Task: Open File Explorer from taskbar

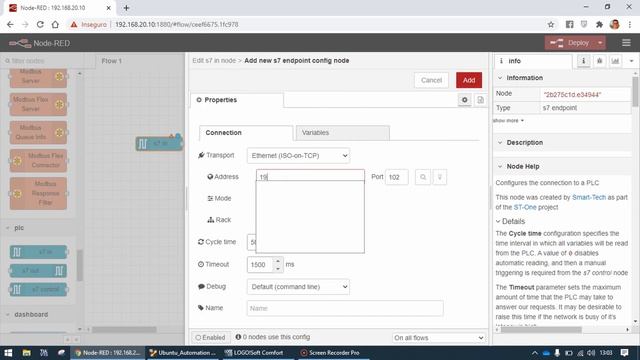Action: (26, 353)
